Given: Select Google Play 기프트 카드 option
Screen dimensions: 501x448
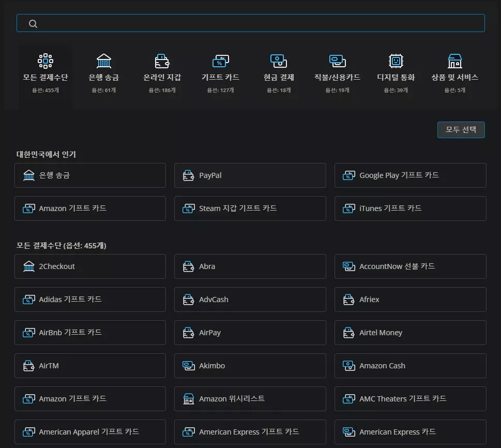Looking at the screenshot, I should 410,175.
